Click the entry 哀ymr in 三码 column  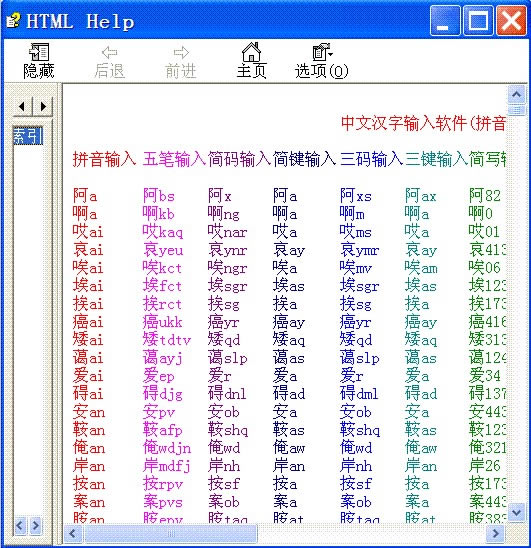[x=359, y=250]
